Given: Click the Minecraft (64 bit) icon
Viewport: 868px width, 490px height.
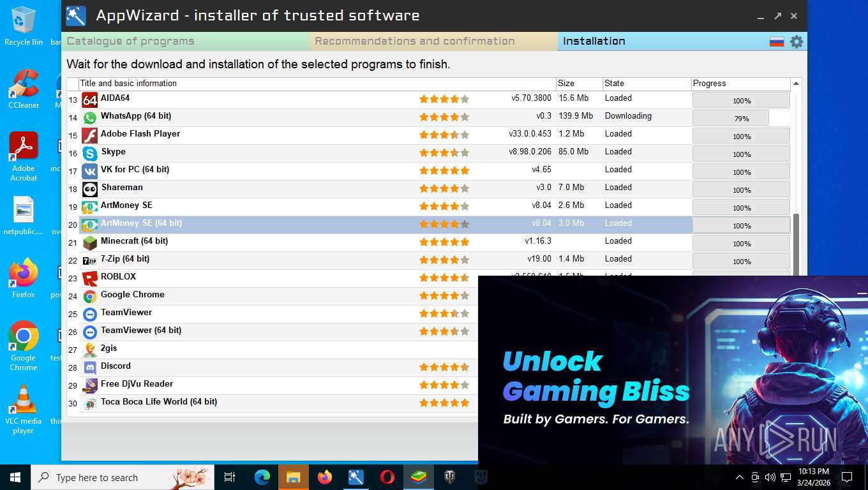Looking at the screenshot, I should (x=90, y=243).
